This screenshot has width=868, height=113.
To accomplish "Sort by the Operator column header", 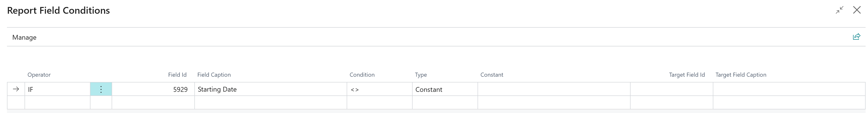I will coord(39,75).
